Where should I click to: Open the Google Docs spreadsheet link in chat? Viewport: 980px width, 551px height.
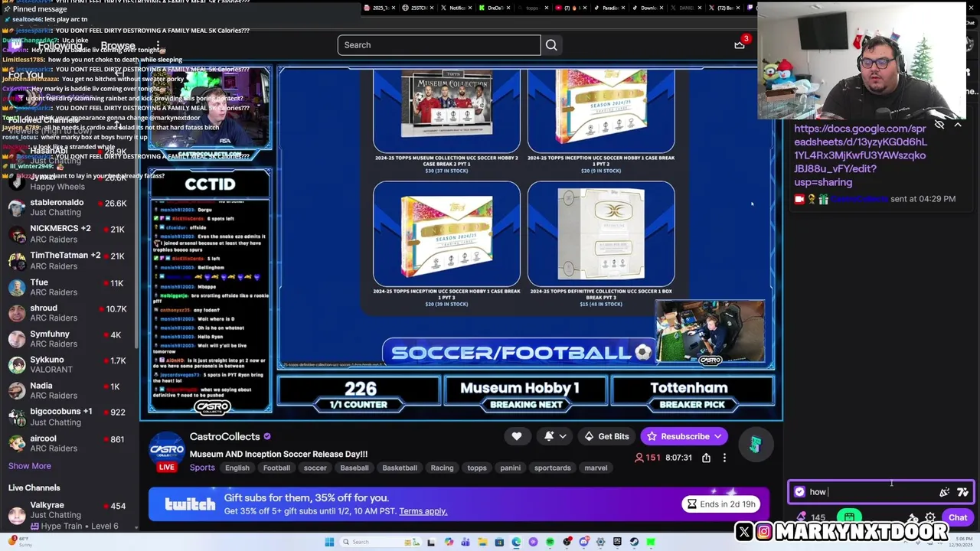(x=861, y=155)
